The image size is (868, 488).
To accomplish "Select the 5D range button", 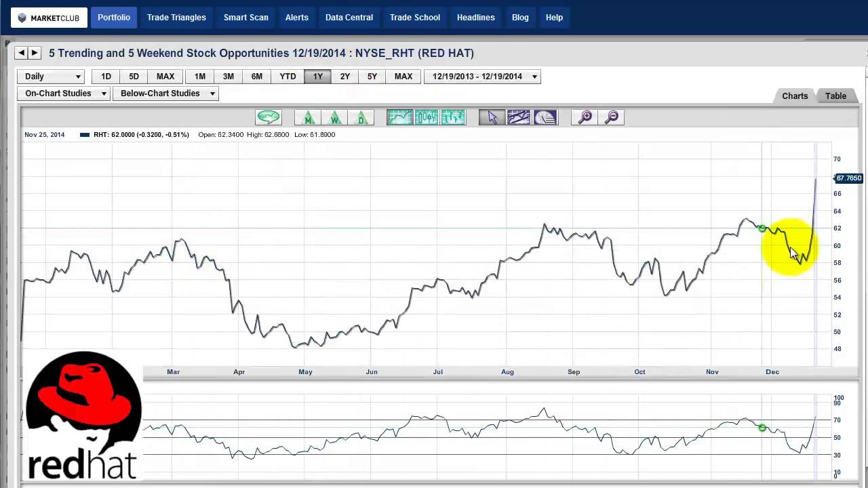I will click(x=134, y=77).
